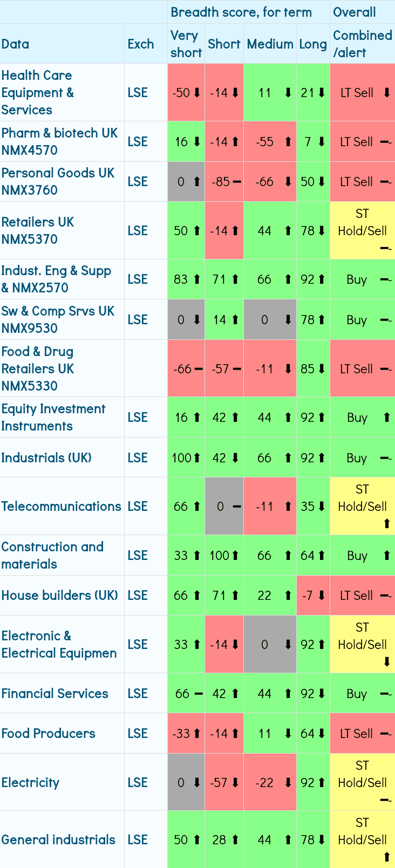The width and height of the screenshot is (395, 868).
Task: Click the Health Care Equipment & Services link
Action: coord(37,92)
